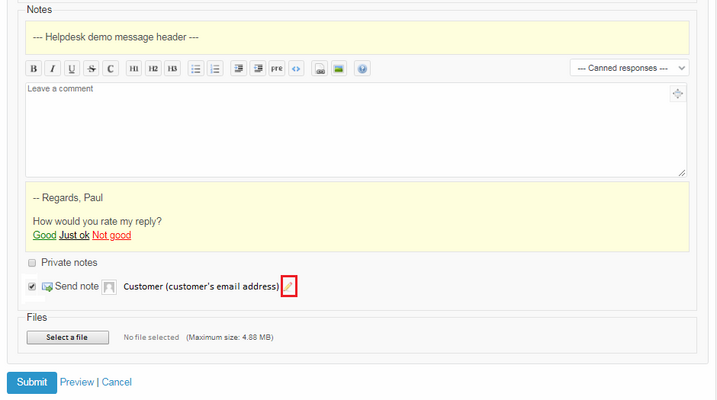Click the underline formatting icon
The width and height of the screenshot is (717, 400).
click(x=71, y=69)
